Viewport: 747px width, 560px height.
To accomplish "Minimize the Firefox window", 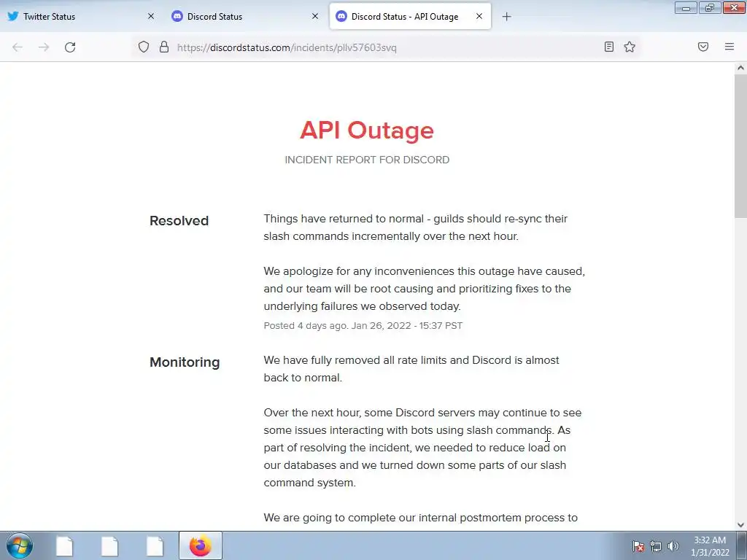I will click(x=686, y=7).
